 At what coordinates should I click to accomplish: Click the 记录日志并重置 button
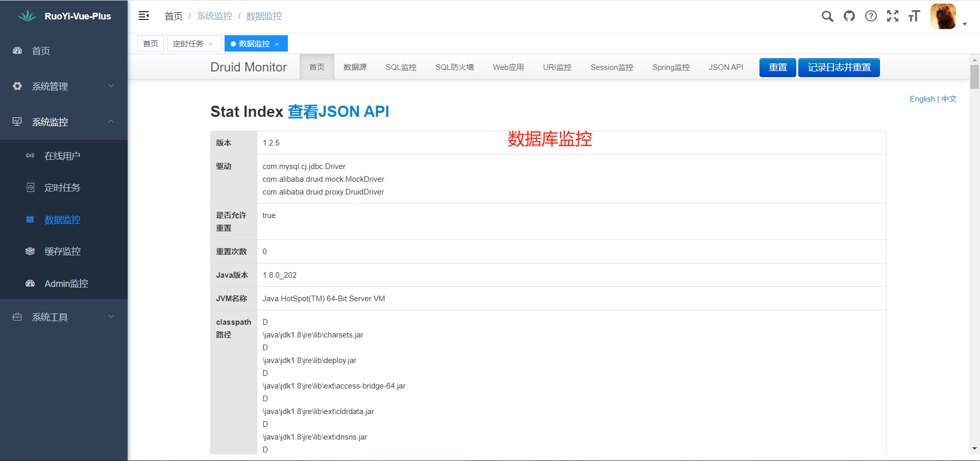pyautogui.click(x=839, y=67)
